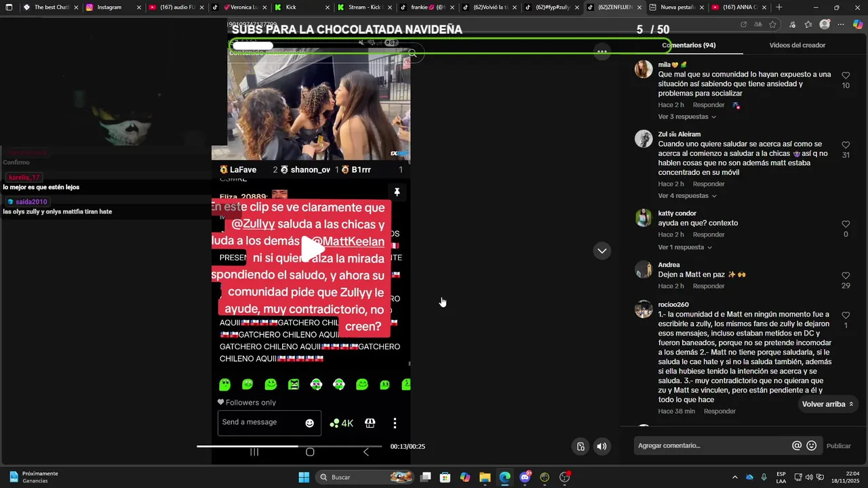Reply to Zul Aleiram's comment

(x=709, y=184)
